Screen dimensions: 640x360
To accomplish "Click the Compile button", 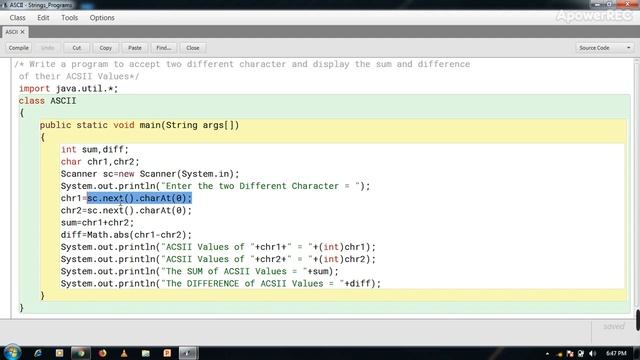I will click(x=18, y=48).
